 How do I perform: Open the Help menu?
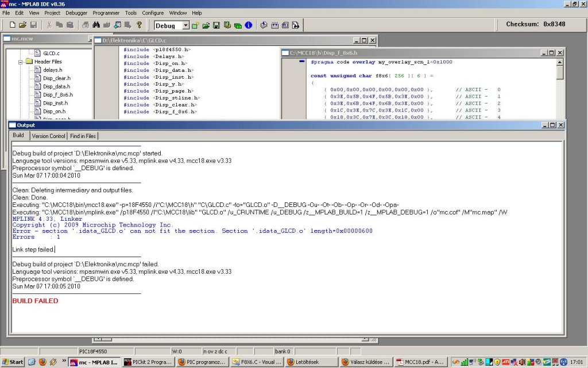coord(197,13)
